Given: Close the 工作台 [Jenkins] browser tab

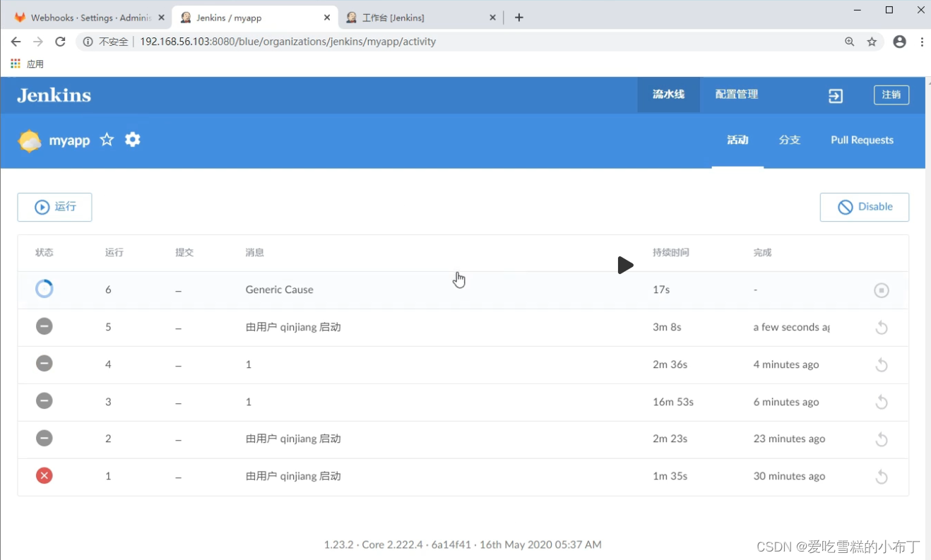Looking at the screenshot, I should 493,18.
